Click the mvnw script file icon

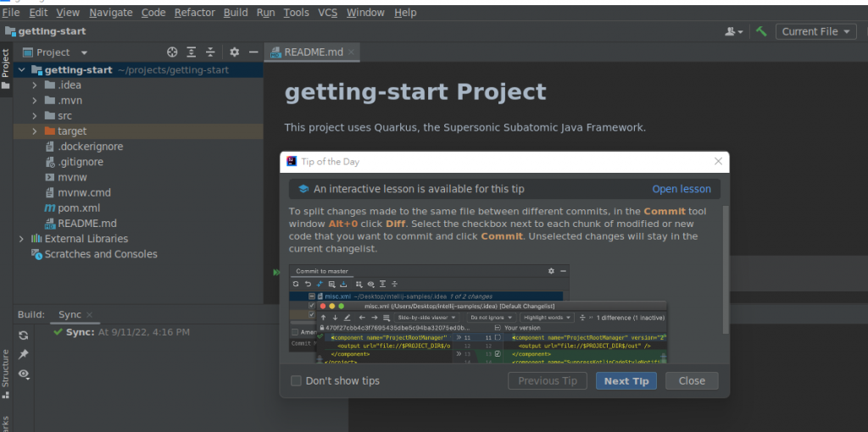coord(49,178)
